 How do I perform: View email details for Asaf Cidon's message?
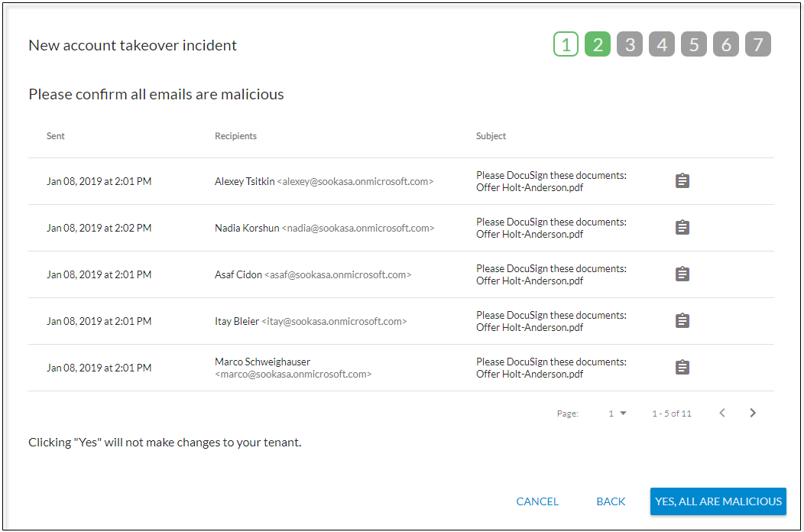point(682,274)
